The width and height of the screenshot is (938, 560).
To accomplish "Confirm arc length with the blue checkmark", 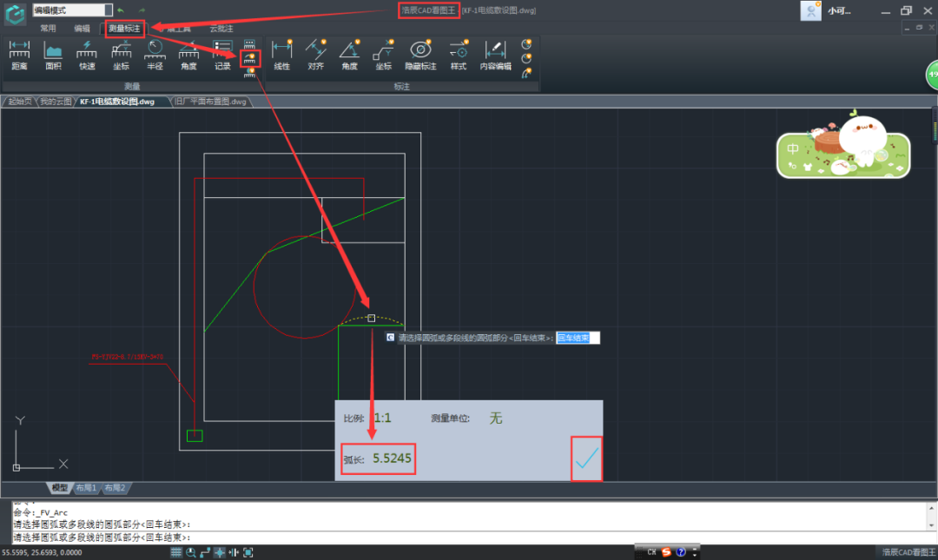I will (586, 458).
